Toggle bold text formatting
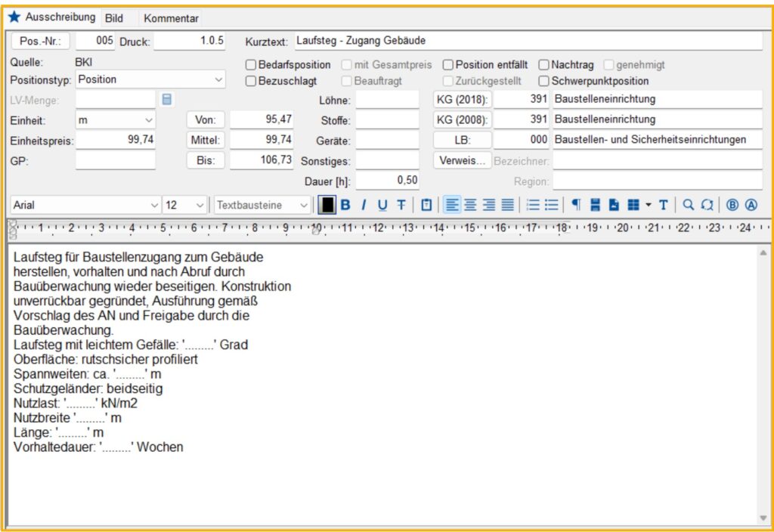774x532 pixels. tap(345, 205)
